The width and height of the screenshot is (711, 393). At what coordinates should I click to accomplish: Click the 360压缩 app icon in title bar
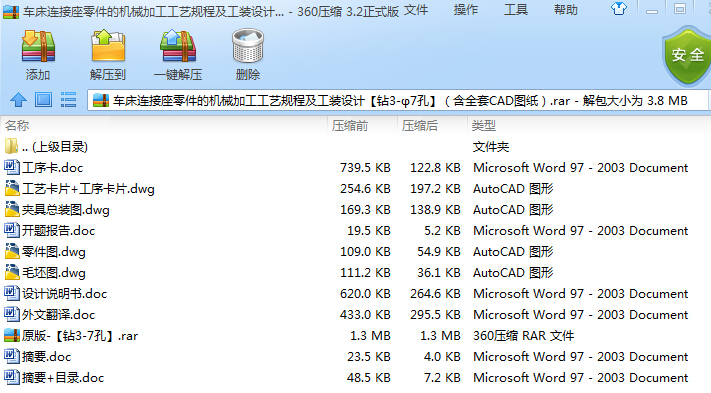click(x=11, y=11)
